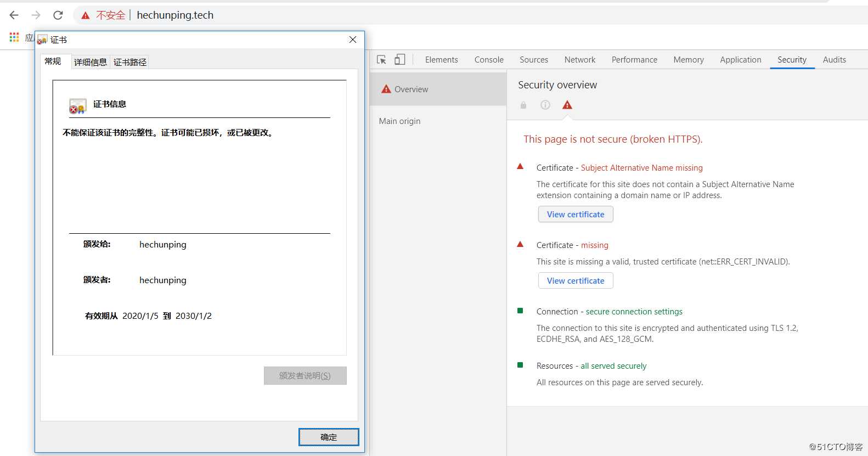
Task: Click 'all served securely' text
Action: [613, 366]
